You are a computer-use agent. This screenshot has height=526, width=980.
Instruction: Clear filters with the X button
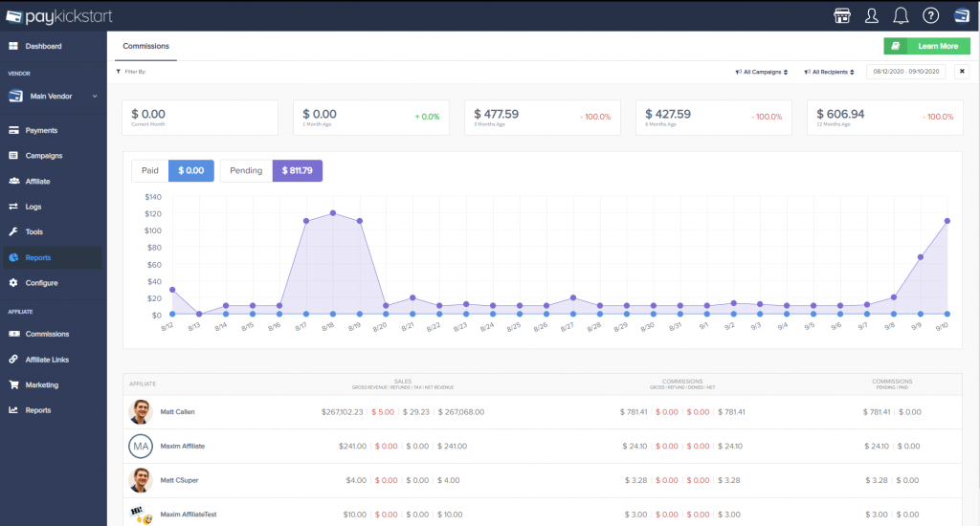(962, 72)
